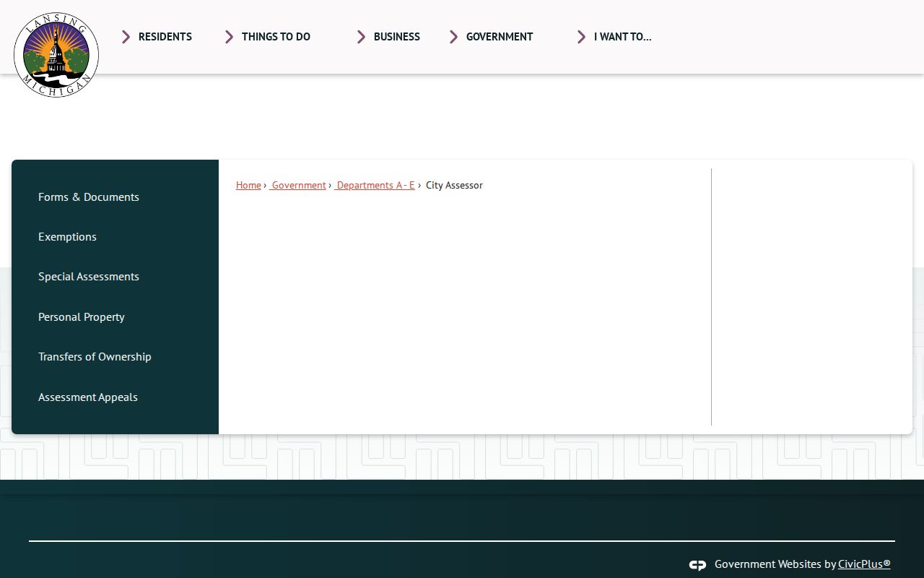This screenshot has height=578, width=924.
Task: Expand the Government menu chevron
Action: coord(453,37)
